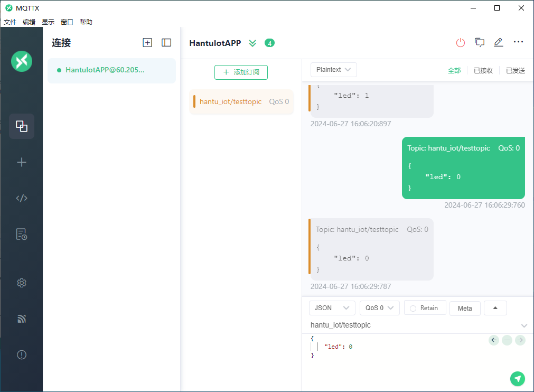Viewport: 534px width, 392px height.
Task: Click the timestamp 2024-06-27 16:06:29:760
Action: 485,205
